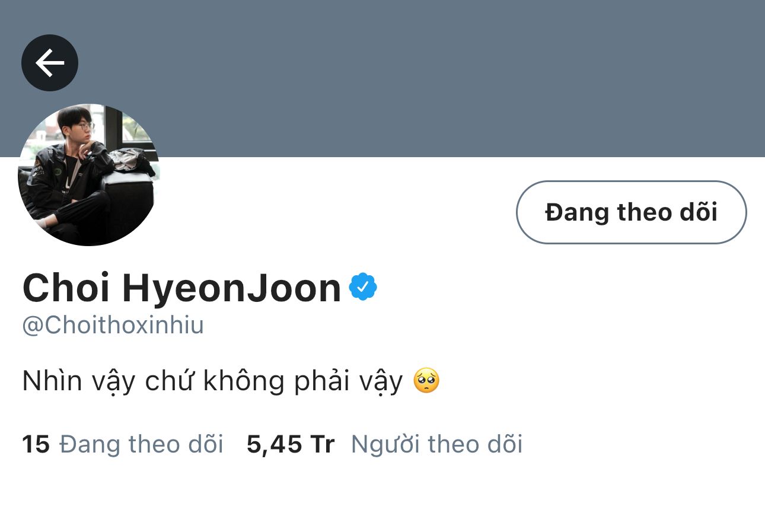
Task: Select the display name Choi HyeonJoon
Action: point(181,288)
